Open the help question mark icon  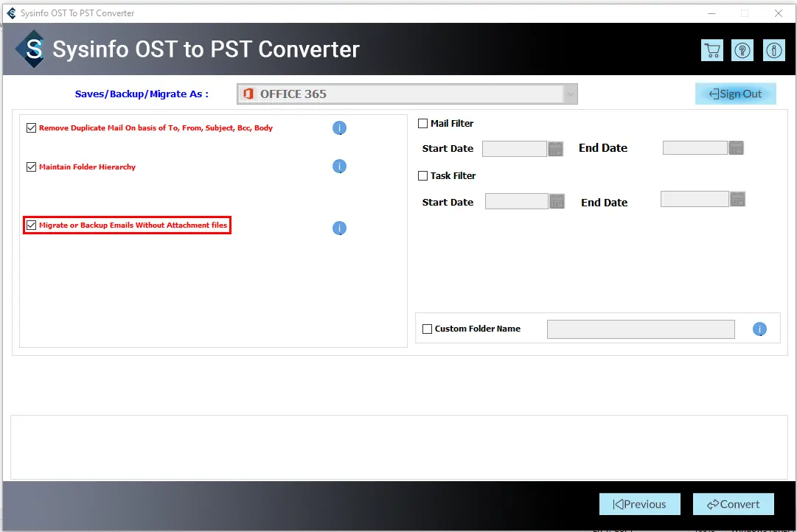click(x=742, y=50)
